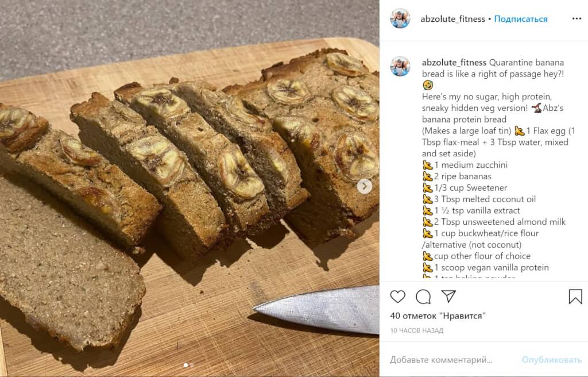The image size is (588, 377).
Task: Open comments via speech bubble icon
Action: (x=423, y=297)
